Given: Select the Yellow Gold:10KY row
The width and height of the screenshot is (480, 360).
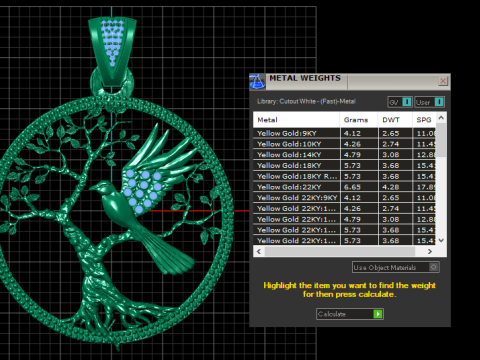Looking at the screenshot, I should (x=344, y=144).
